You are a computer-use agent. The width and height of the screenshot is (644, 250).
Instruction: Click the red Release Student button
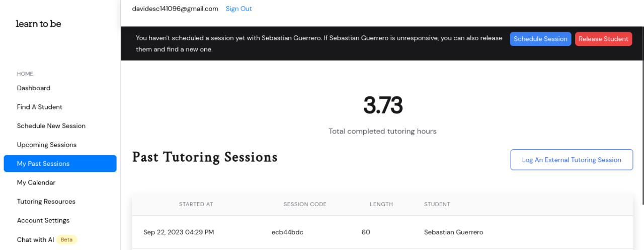tap(603, 39)
